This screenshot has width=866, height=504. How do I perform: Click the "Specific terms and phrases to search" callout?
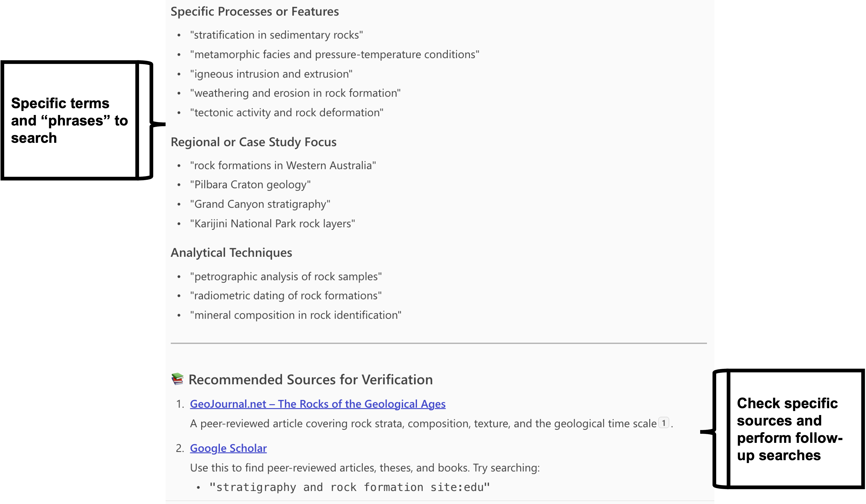[69, 120]
